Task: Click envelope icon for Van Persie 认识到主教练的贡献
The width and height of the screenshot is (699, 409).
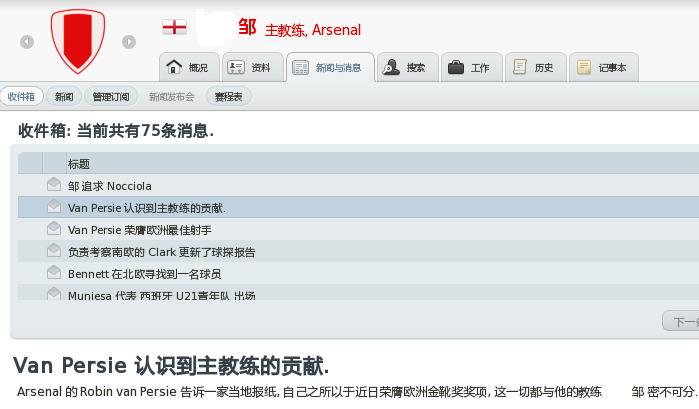Action: [x=54, y=206]
